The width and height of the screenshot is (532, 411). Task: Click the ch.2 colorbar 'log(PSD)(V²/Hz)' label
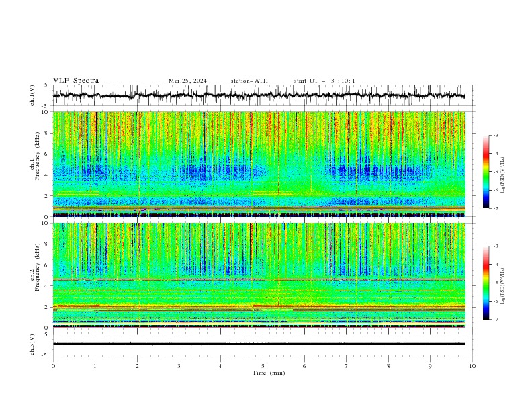pyautogui.click(x=503, y=286)
